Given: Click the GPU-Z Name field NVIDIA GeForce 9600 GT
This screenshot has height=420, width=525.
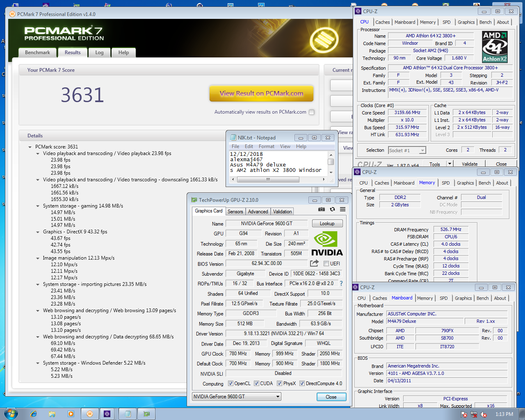Looking at the screenshot, I should click(267, 224).
